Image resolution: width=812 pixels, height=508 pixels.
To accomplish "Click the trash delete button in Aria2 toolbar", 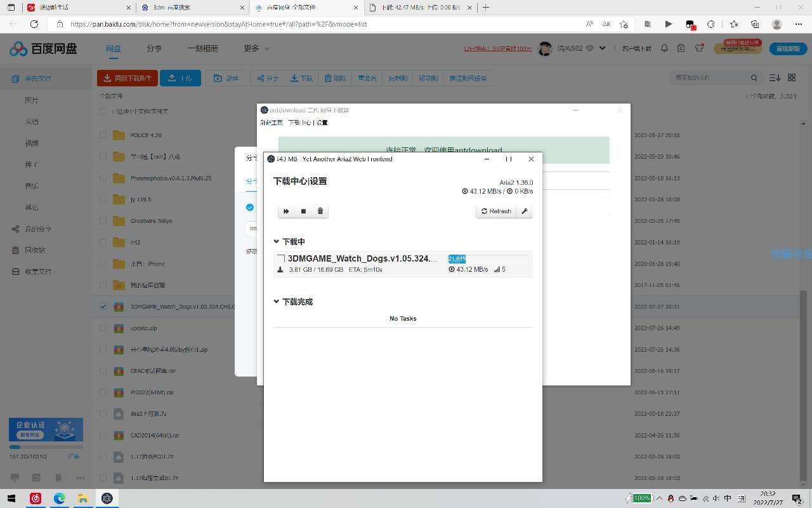I will (320, 211).
